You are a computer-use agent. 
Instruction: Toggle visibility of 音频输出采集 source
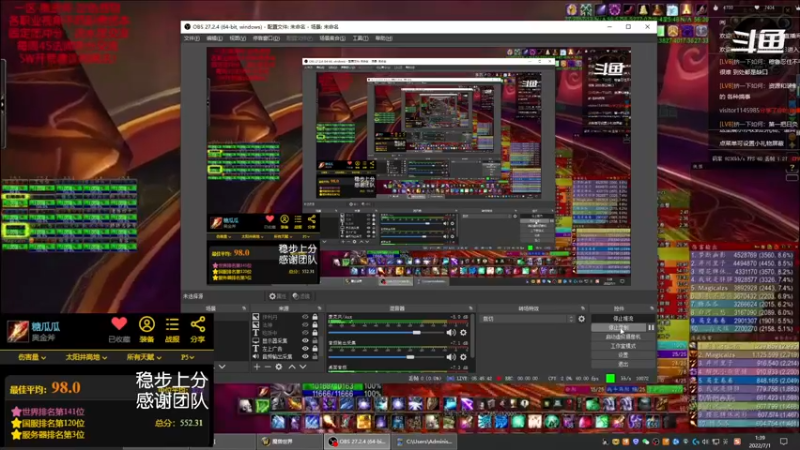point(305,357)
